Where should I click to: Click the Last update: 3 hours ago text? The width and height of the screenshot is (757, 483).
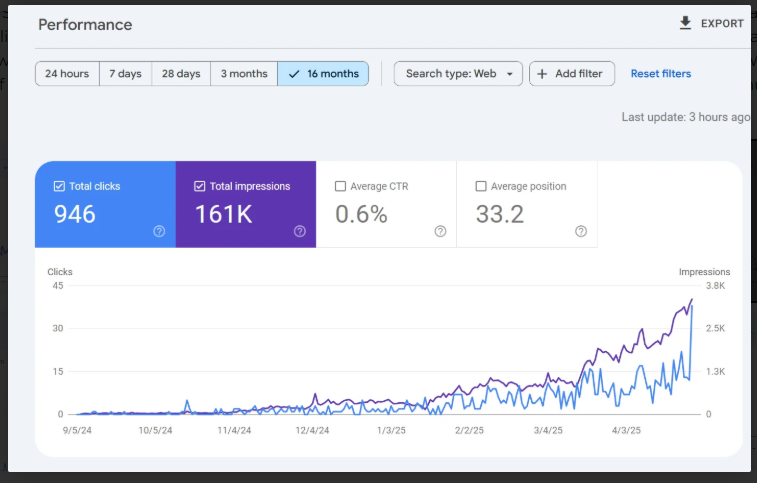pos(686,117)
